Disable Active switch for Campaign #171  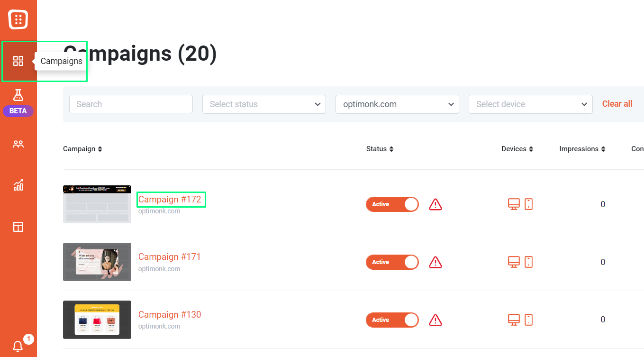tap(392, 262)
